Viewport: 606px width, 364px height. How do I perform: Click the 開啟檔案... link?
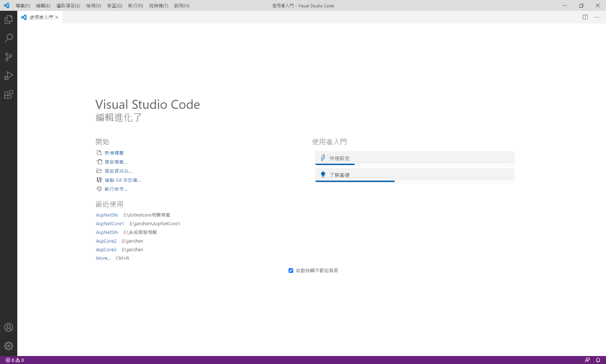116,162
